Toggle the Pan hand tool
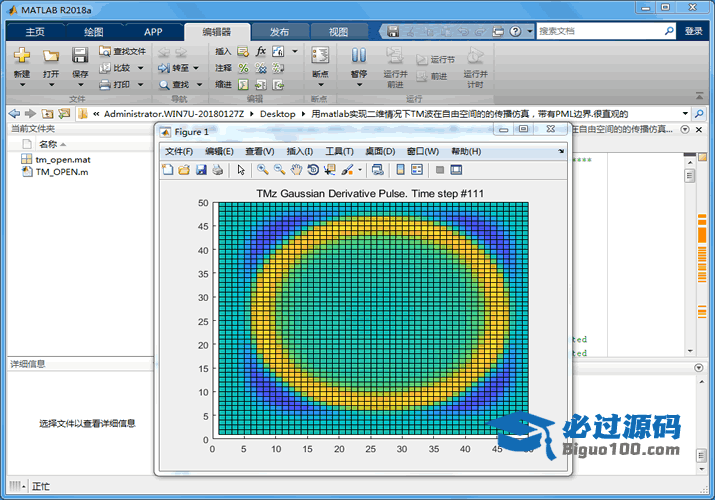Screen dimensions: 715x500 pos(296,170)
